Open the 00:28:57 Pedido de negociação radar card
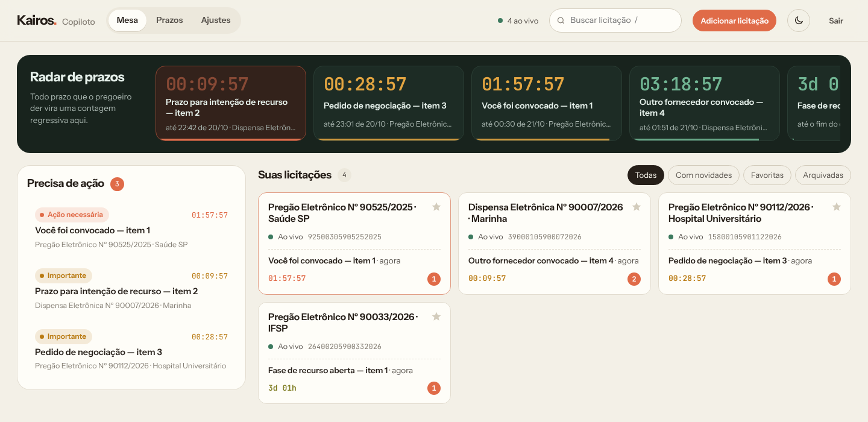Viewport: 868px width, 422px height. tap(389, 103)
